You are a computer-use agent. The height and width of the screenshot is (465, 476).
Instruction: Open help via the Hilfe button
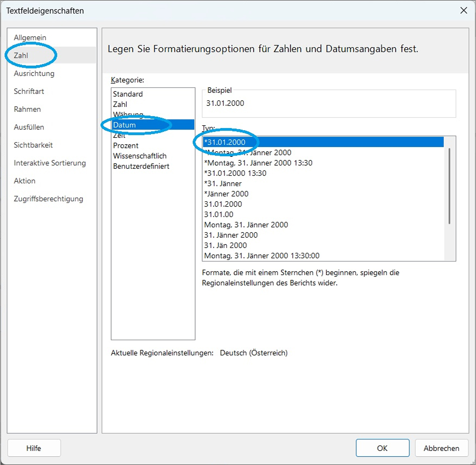34,448
